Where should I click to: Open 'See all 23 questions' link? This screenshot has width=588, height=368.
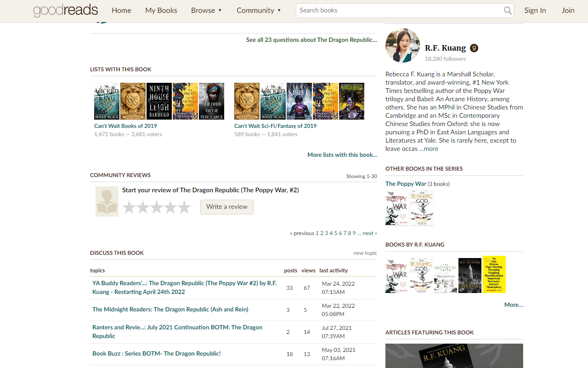pyautogui.click(x=311, y=40)
